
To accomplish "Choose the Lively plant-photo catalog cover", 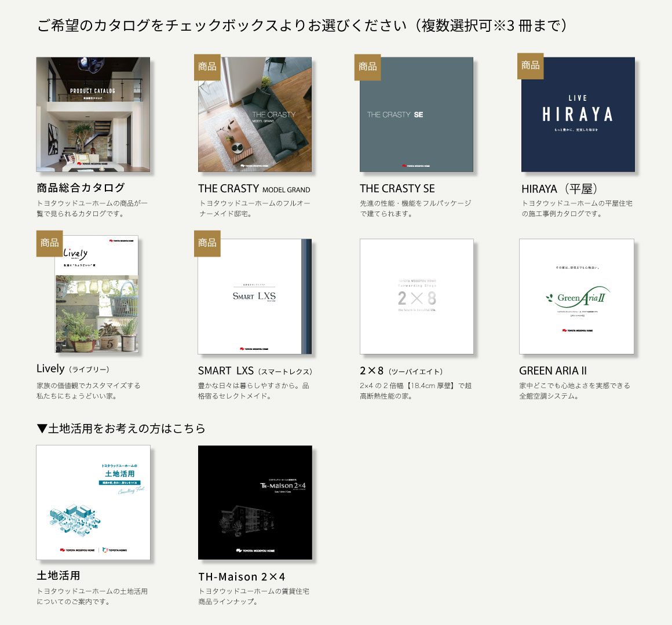I will tap(96, 294).
